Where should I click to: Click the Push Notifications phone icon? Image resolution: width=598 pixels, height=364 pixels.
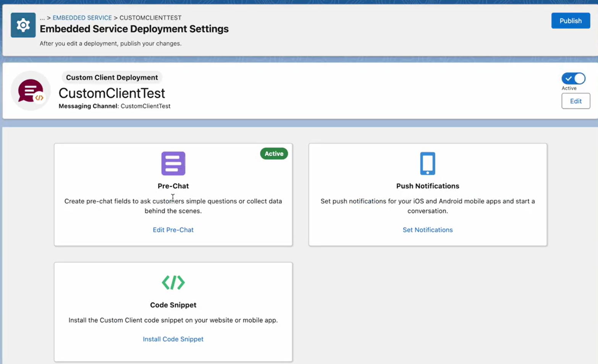coord(427,163)
